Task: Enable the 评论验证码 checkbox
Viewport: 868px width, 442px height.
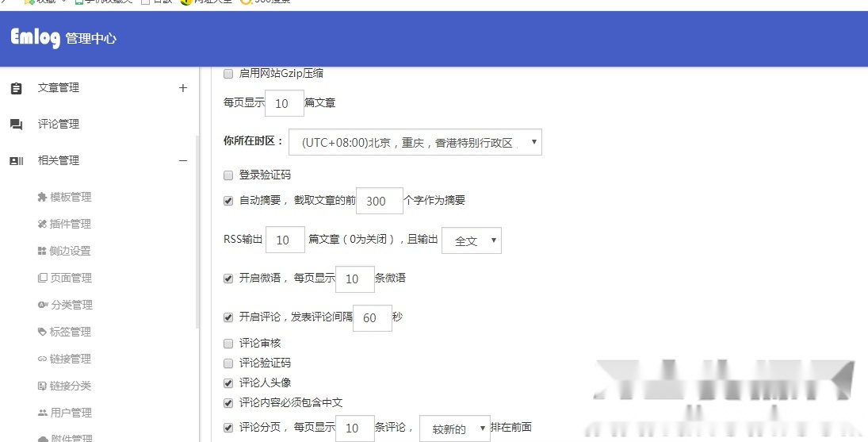Action: click(228, 363)
